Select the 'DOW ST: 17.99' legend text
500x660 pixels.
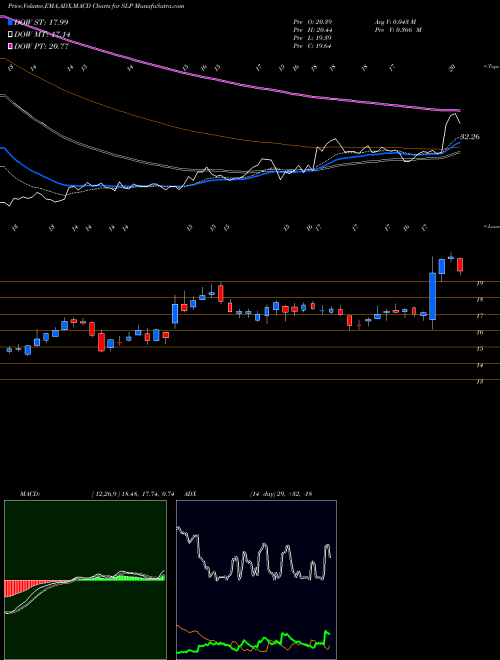(x=41, y=22)
